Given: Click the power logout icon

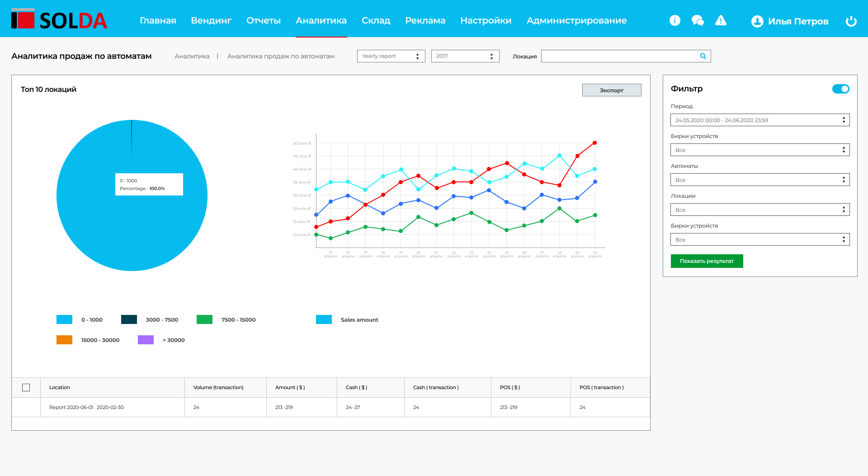Looking at the screenshot, I should tap(851, 21).
